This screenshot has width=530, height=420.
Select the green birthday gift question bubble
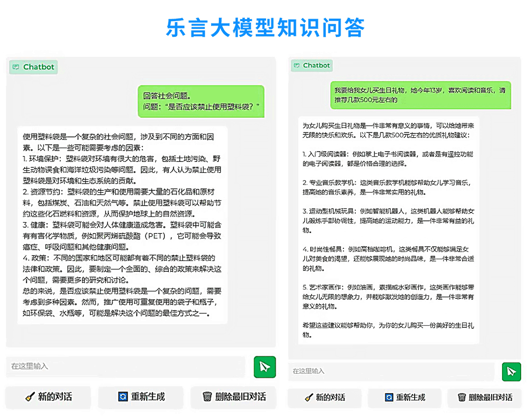[420, 95]
